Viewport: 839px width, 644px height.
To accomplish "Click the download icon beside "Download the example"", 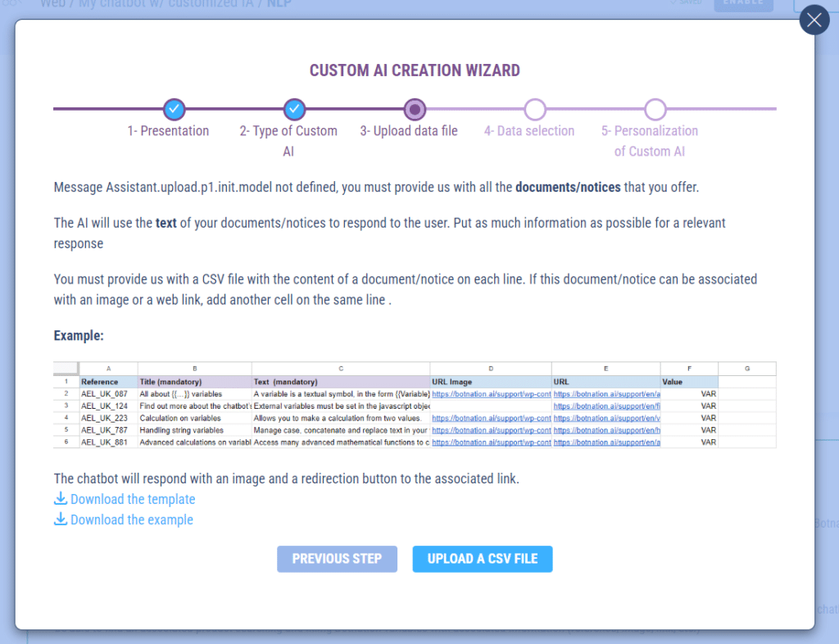I will [x=61, y=519].
